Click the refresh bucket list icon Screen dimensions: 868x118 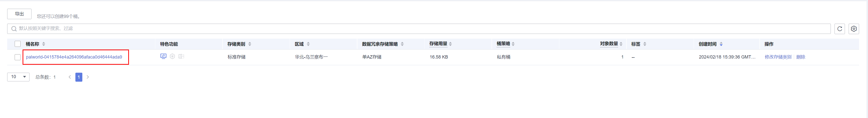(839, 29)
